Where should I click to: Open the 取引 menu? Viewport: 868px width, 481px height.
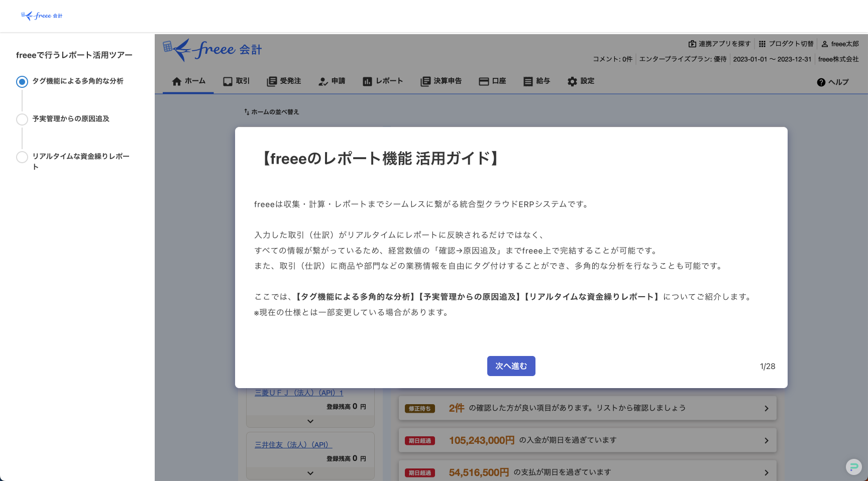[236, 81]
